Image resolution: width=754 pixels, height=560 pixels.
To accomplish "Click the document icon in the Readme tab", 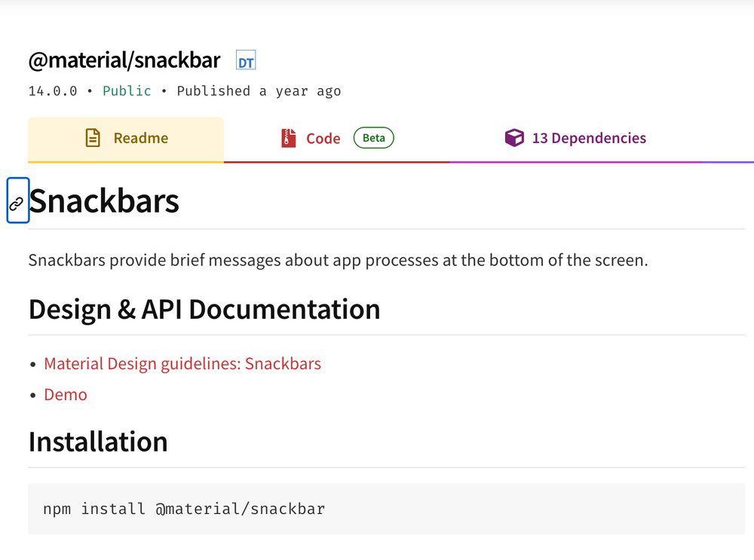I will pos(93,138).
